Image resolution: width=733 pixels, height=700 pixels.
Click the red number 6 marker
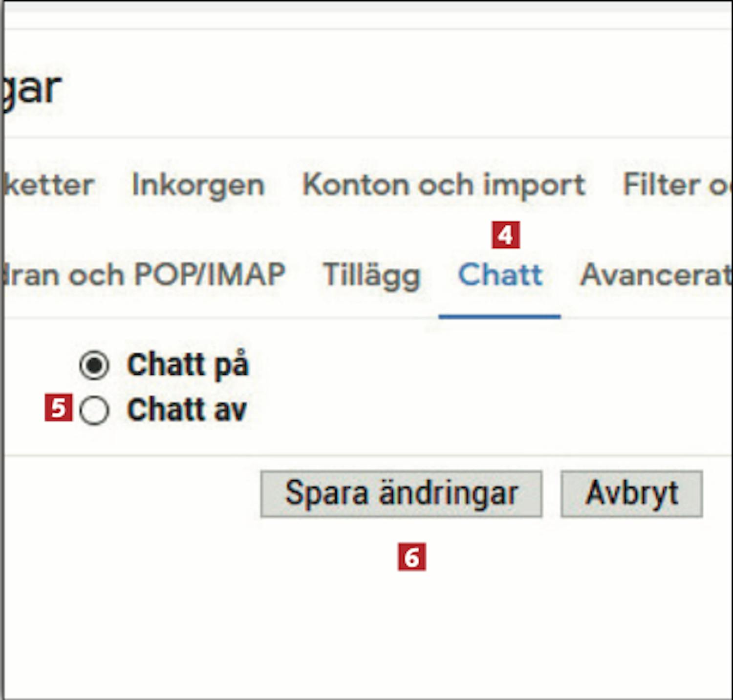411,557
